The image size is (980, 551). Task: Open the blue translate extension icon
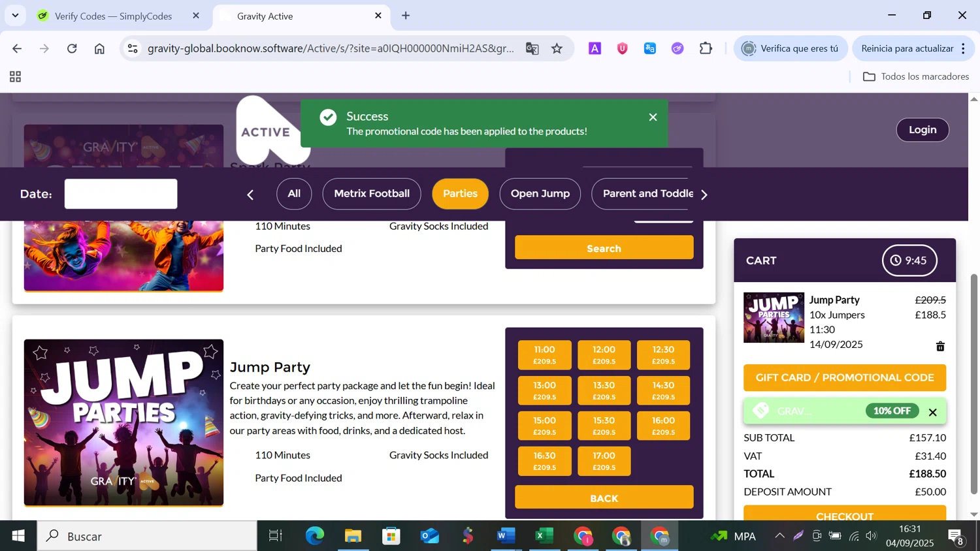pos(650,48)
